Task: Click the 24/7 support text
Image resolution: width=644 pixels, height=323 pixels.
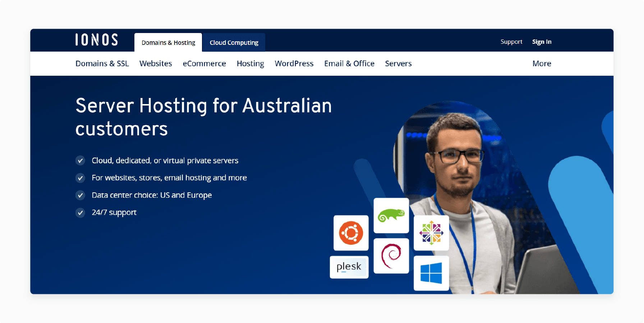Action: (114, 212)
